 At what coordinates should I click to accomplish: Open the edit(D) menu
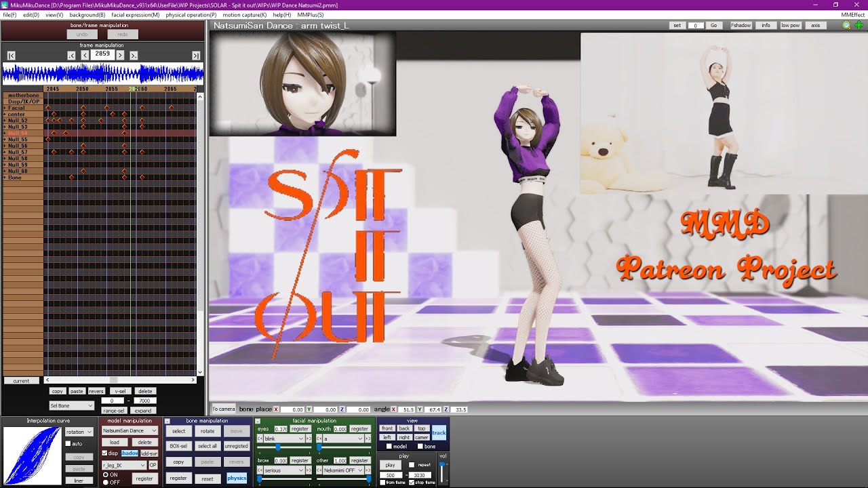[x=31, y=14]
